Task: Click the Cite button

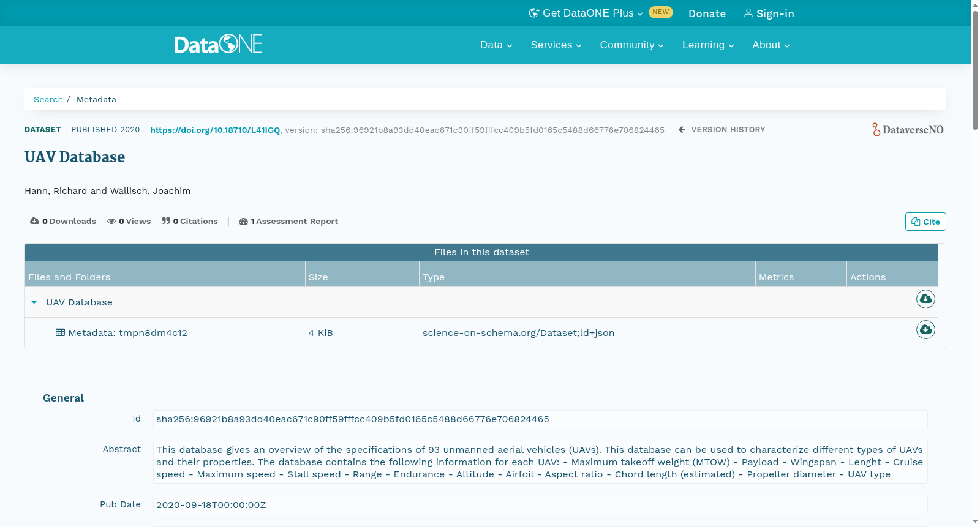Action: (925, 222)
